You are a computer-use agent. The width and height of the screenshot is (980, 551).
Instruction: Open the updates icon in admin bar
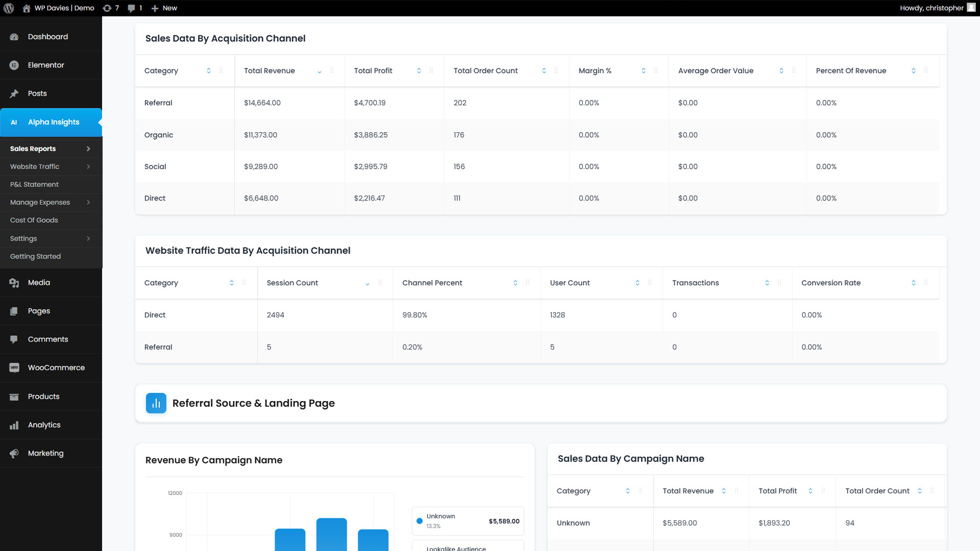(107, 8)
